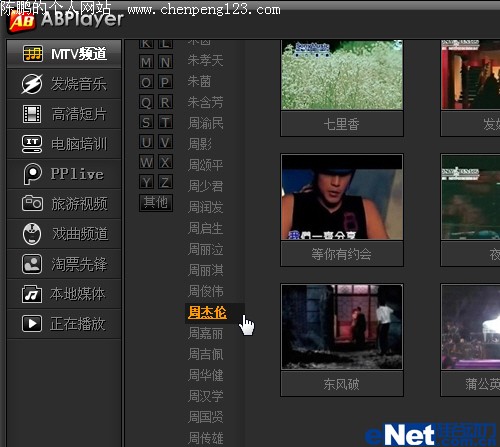Viewport: 500px width, 447px height.
Task: Click the 本地媒体 music folder icon
Action: point(32,294)
